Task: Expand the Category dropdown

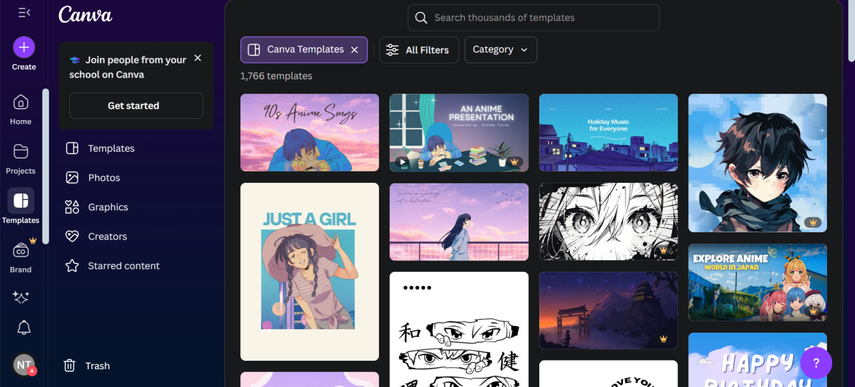Action: pyautogui.click(x=501, y=50)
